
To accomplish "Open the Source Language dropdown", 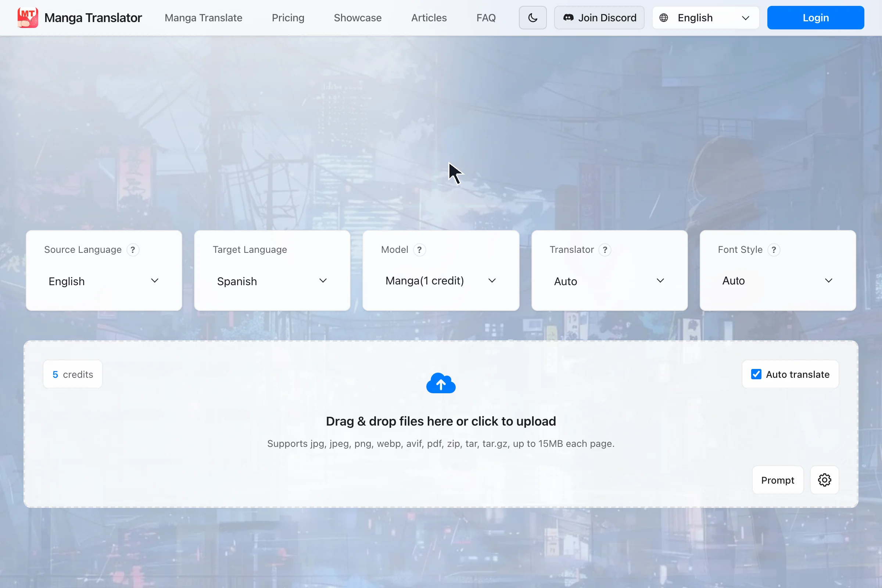I will (104, 281).
